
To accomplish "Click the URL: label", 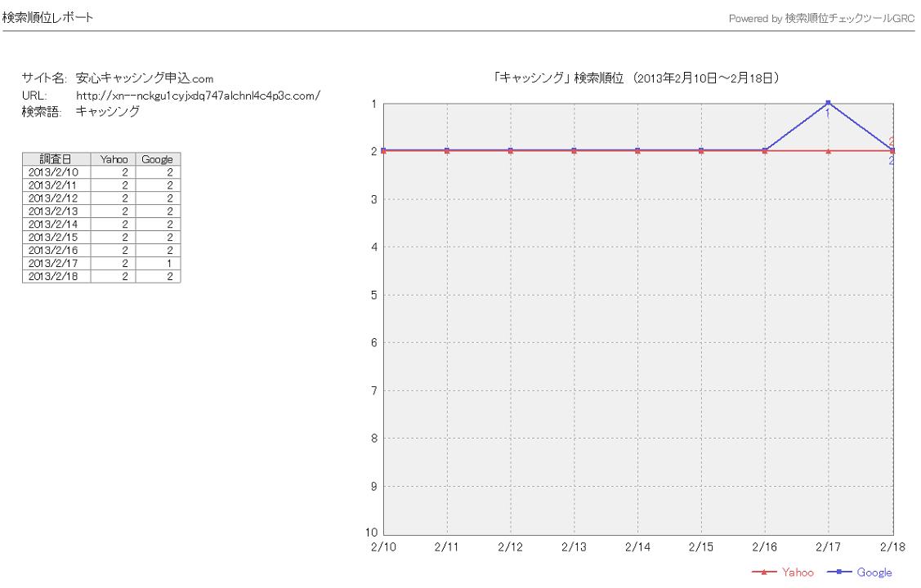I will [34, 96].
